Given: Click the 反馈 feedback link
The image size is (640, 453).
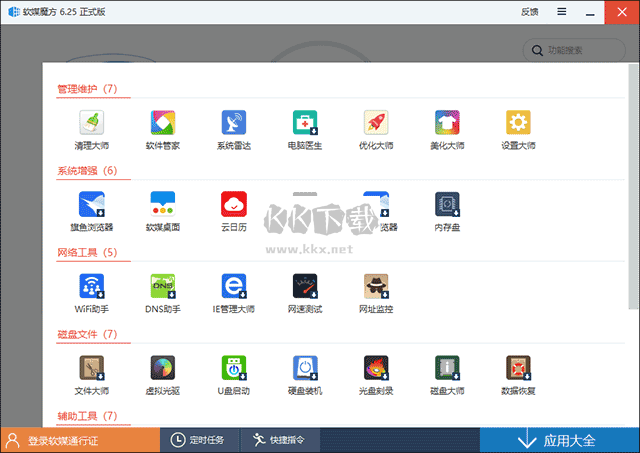Looking at the screenshot, I should pos(529,12).
